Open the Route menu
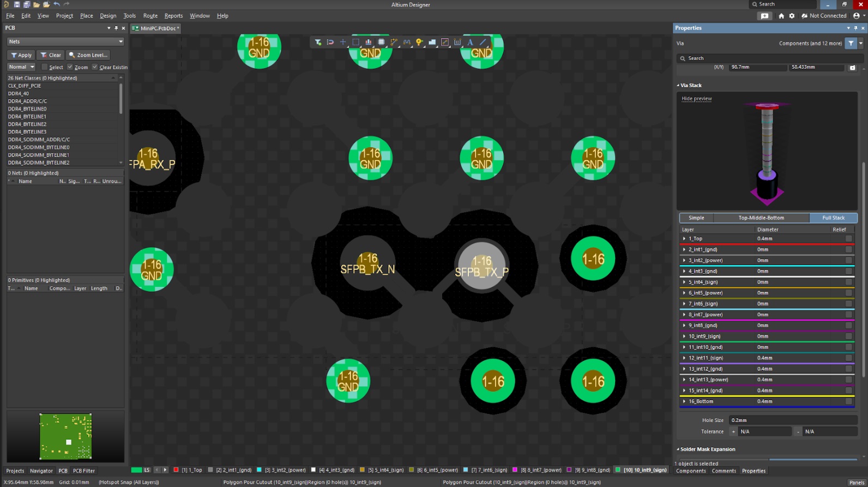 pos(150,16)
